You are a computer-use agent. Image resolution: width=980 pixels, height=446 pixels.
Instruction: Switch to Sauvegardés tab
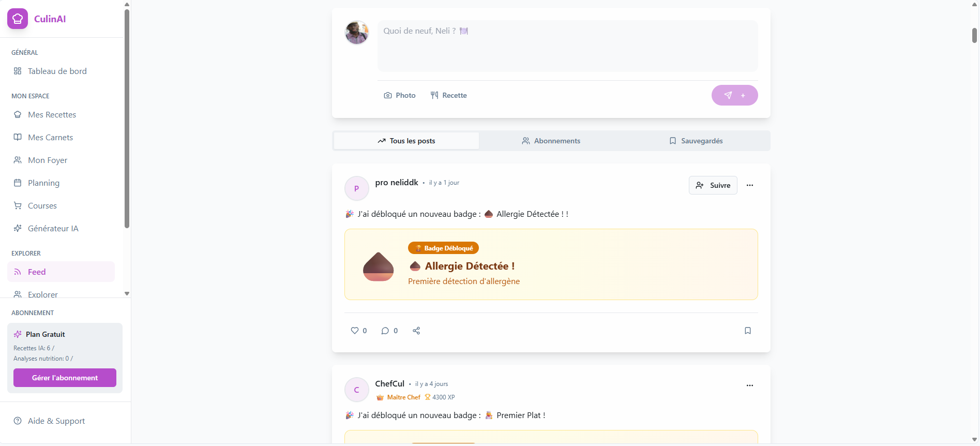696,141
